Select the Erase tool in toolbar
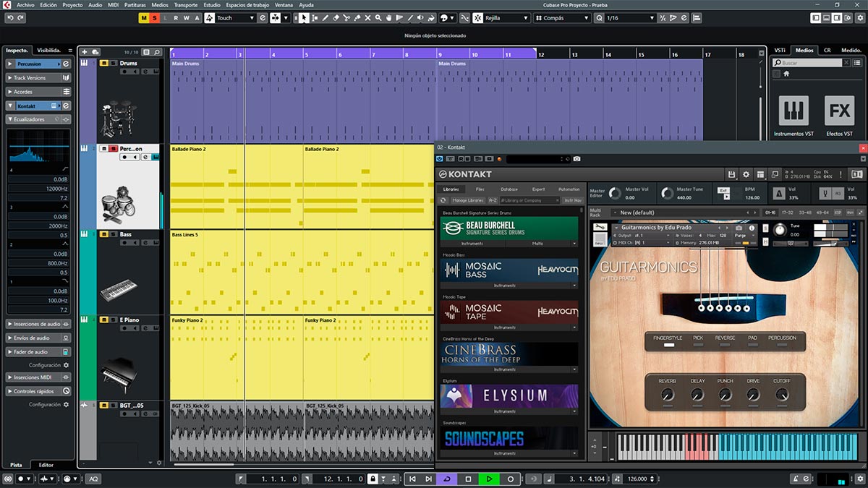This screenshot has height=488, width=868. (337, 17)
